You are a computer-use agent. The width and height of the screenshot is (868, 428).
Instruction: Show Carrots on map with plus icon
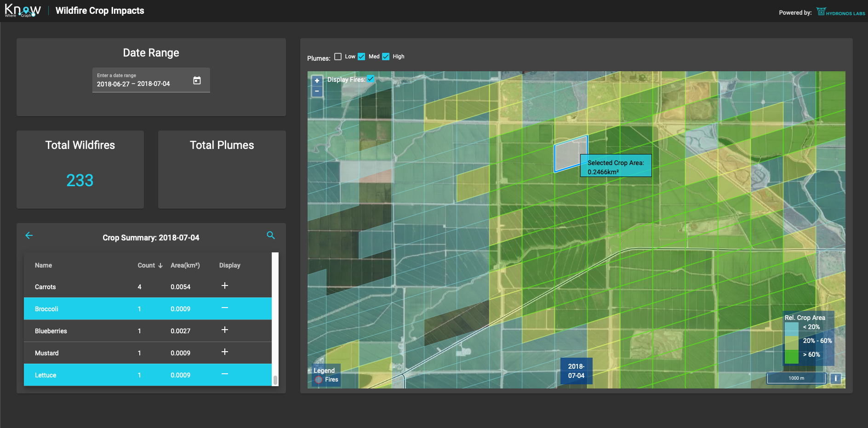tap(225, 285)
